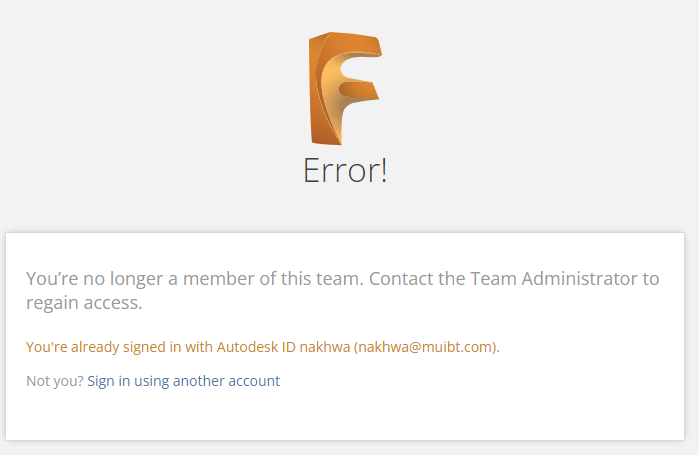Image resolution: width=699 pixels, height=455 pixels.
Task: Click the word 'Contact' in the error message
Action: [401, 279]
